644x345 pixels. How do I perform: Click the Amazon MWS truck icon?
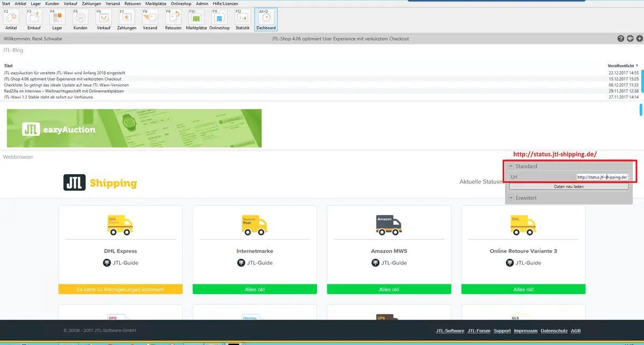(x=389, y=225)
